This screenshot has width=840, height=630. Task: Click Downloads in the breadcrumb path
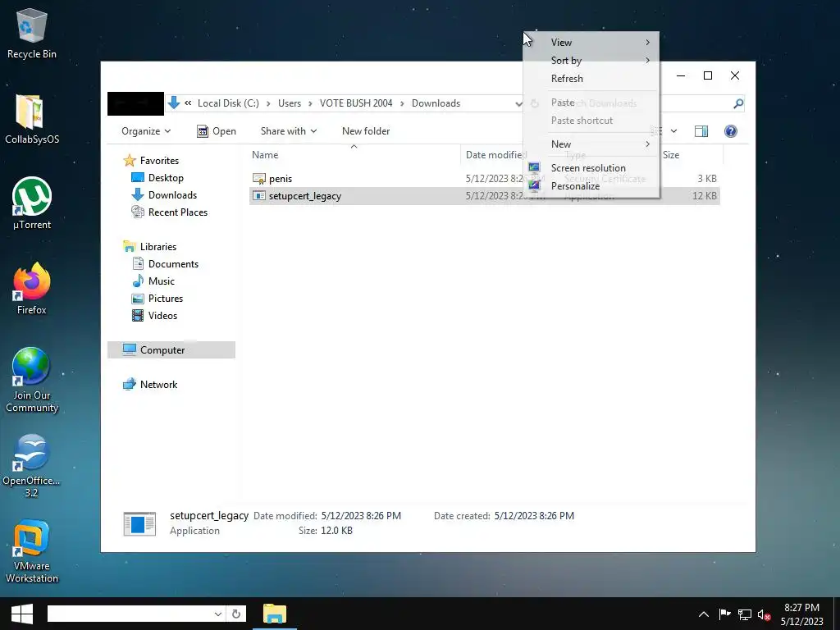click(x=436, y=103)
